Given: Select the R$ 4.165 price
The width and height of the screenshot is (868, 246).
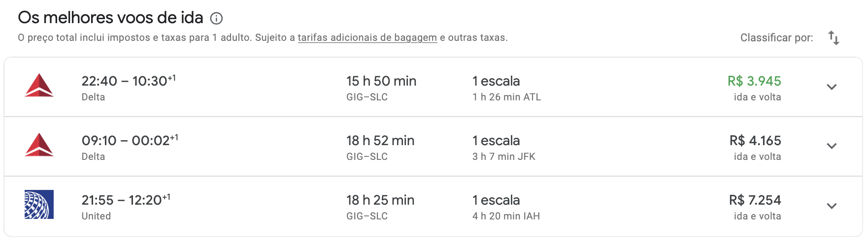Looking at the screenshot, I should coord(755,141).
